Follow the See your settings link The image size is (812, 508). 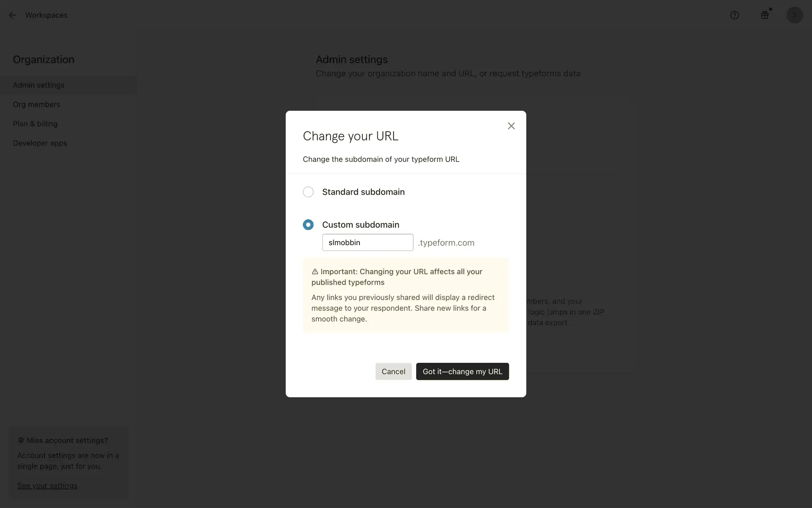pyautogui.click(x=47, y=486)
